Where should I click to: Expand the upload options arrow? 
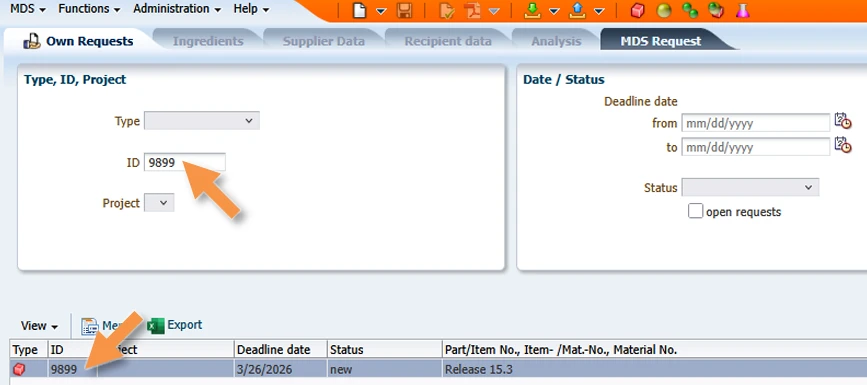click(599, 11)
